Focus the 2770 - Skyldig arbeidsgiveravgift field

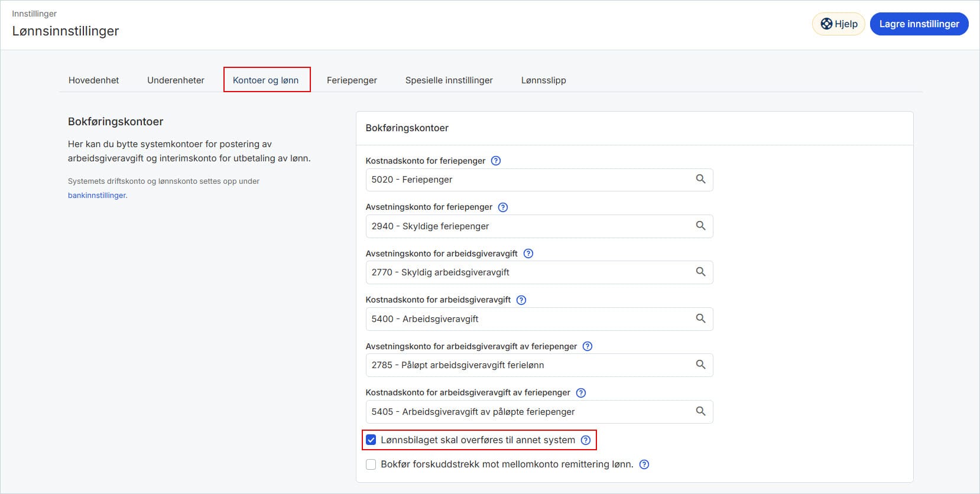(539, 272)
